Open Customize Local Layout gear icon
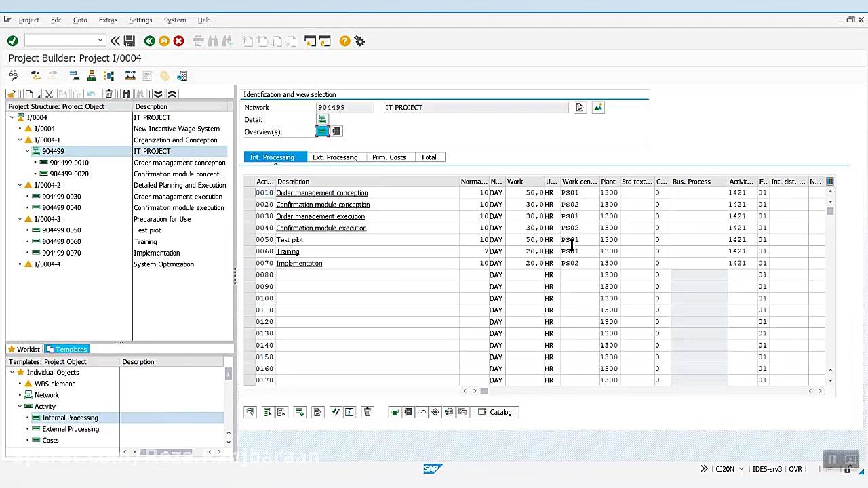Viewport: 868px width, 488px height. pos(360,41)
